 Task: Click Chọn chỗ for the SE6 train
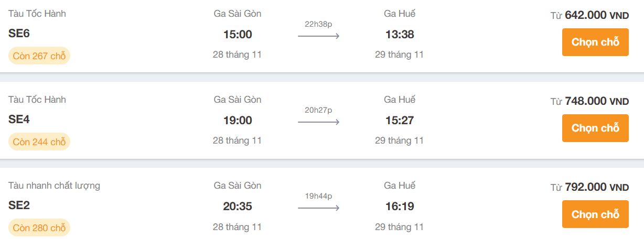[595, 42]
